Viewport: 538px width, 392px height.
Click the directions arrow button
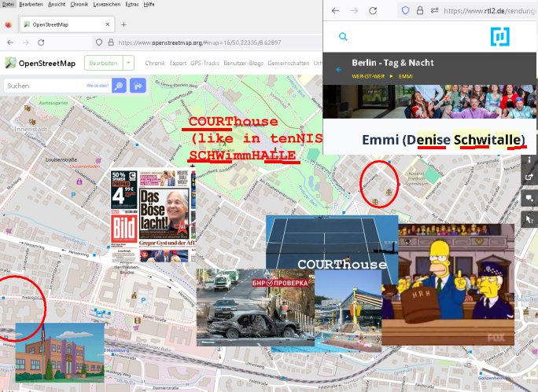[138, 86]
